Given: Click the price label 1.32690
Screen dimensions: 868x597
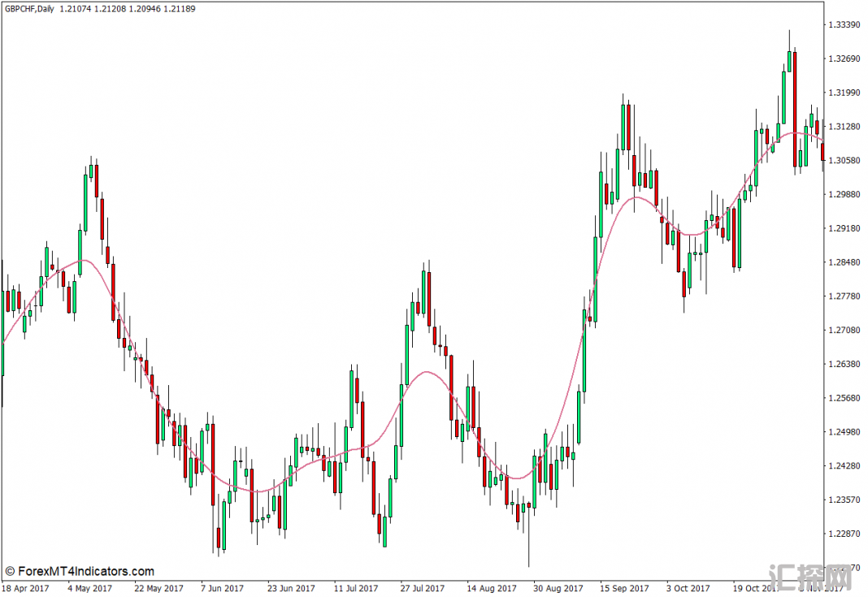Looking at the screenshot, I should click(x=844, y=58).
